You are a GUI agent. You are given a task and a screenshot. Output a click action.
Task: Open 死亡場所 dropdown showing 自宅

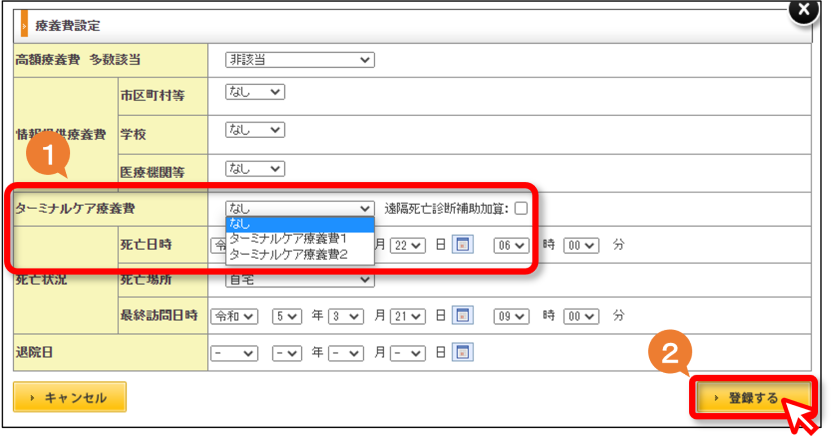pyautogui.click(x=300, y=280)
